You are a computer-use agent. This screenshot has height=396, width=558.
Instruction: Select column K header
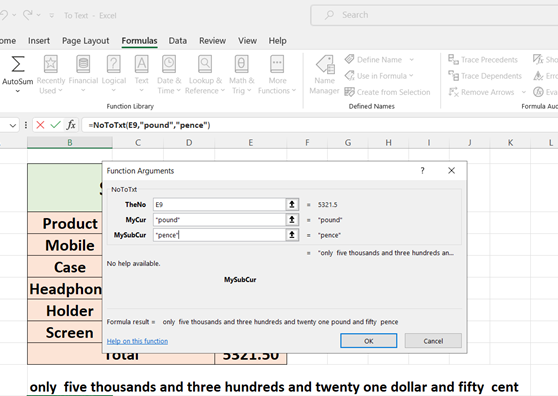tap(510, 143)
